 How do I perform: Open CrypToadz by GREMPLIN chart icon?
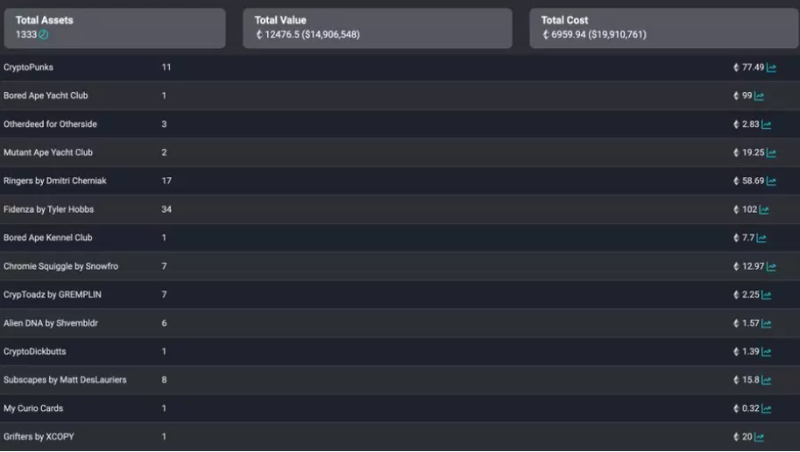(766, 296)
